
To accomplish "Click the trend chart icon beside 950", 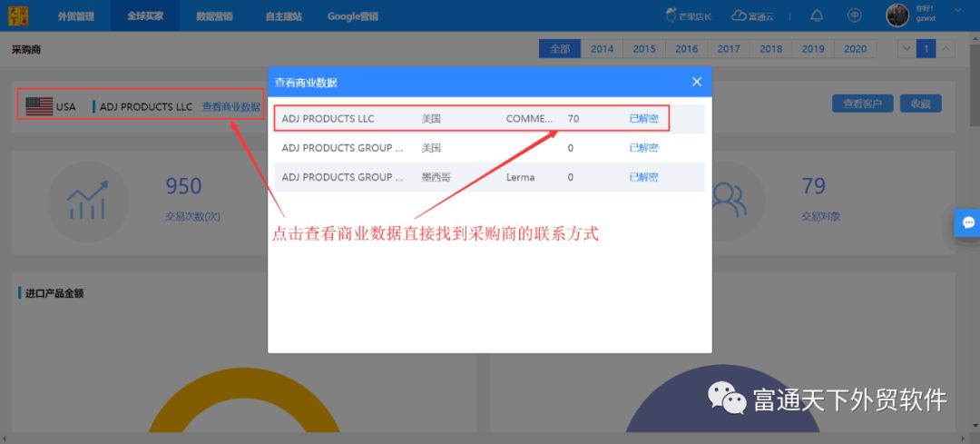I will click(x=87, y=202).
